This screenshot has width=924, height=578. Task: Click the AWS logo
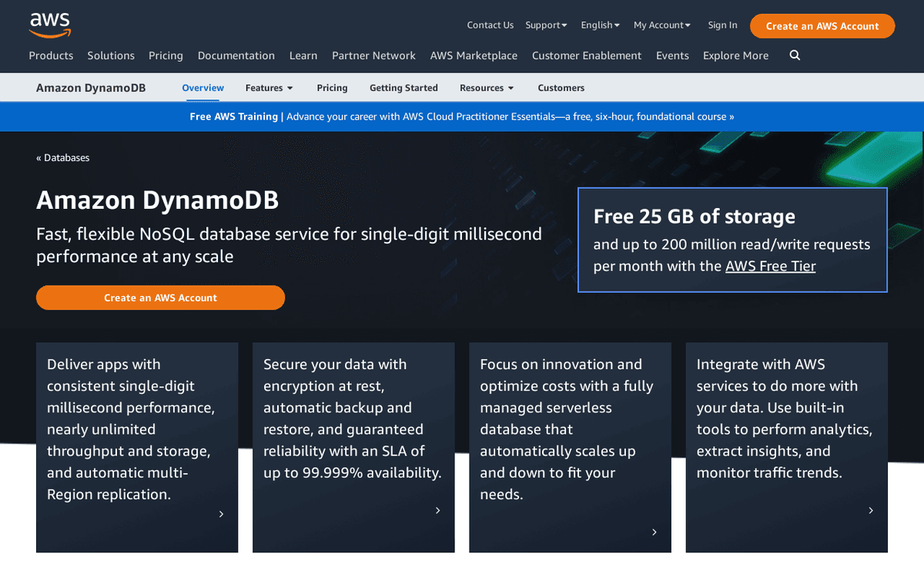pos(50,25)
